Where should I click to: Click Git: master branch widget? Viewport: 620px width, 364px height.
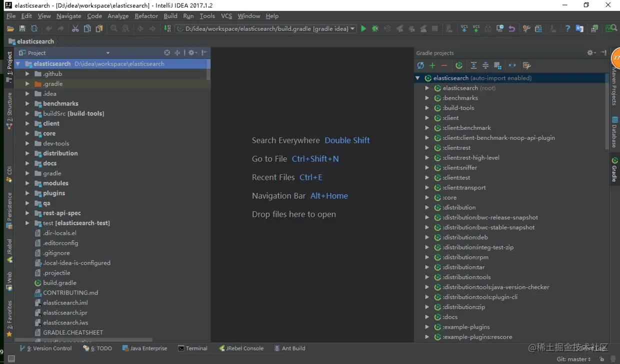pos(573,359)
